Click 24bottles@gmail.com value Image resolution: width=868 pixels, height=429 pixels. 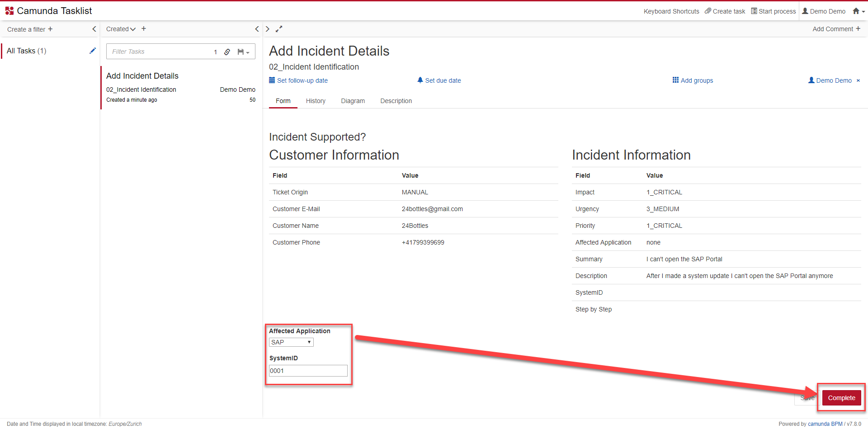[x=432, y=209]
